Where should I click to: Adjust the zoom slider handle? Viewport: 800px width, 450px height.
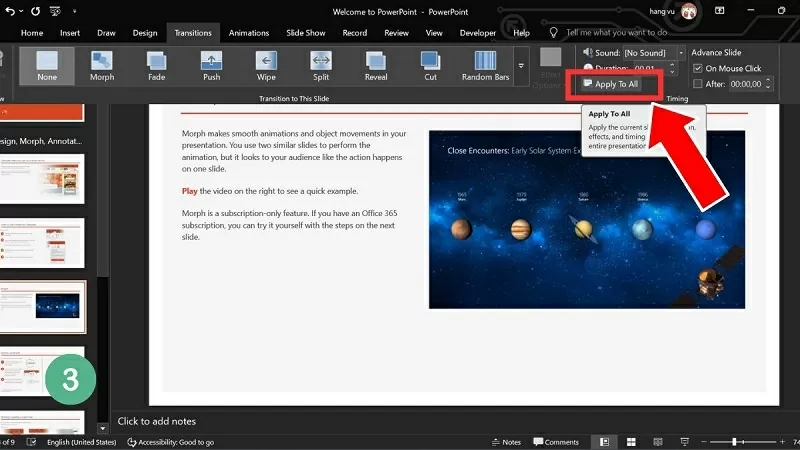[735, 441]
